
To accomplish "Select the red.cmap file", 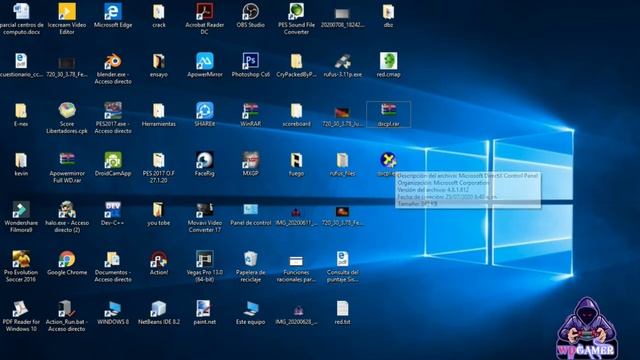I will [x=388, y=65].
